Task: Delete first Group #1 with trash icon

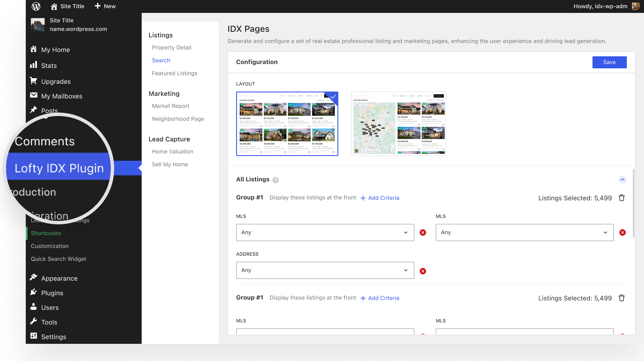Action: coord(622,198)
